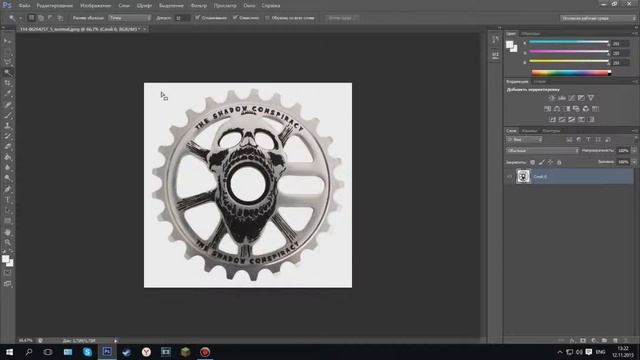Open the Файл menu

(24, 6)
